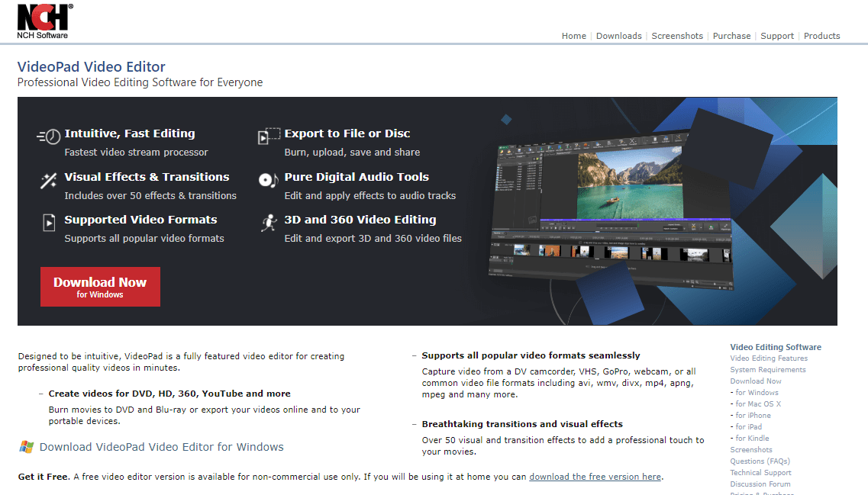Open the Products menu item
This screenshot has width=868, height=495.
tap(821, 35)
